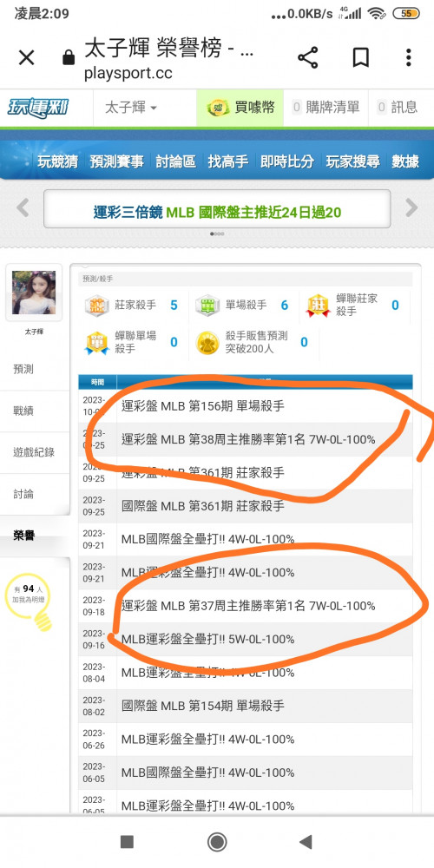
Task: Click the 莊家殺手 badge icon
Action: pyautogui.click(x=96, y=305)
